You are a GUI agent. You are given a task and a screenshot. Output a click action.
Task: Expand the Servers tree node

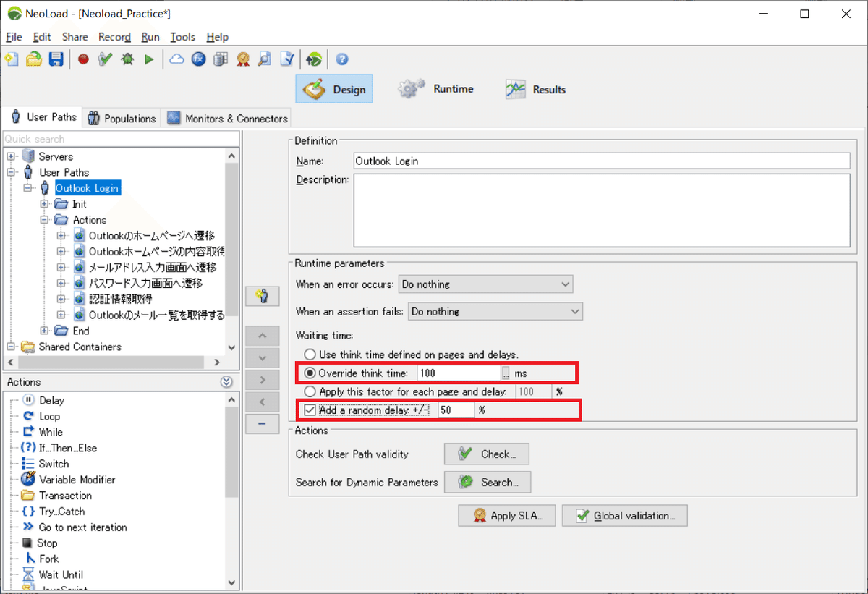11,156
